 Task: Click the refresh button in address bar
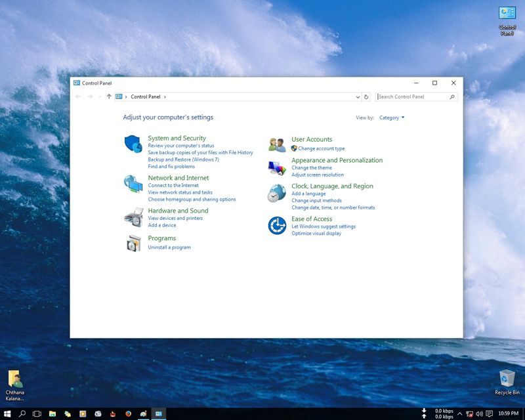(366, 96)
